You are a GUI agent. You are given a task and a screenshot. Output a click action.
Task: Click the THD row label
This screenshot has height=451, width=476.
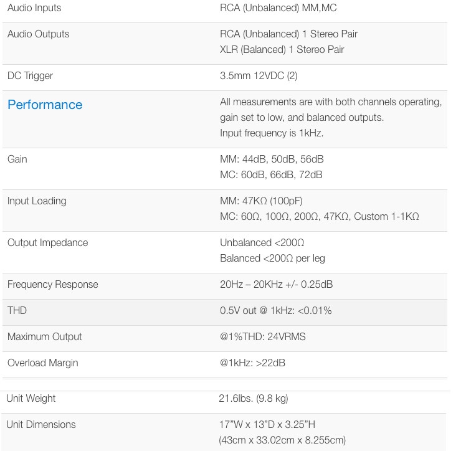pyautogui.click(x=17, y=311)
